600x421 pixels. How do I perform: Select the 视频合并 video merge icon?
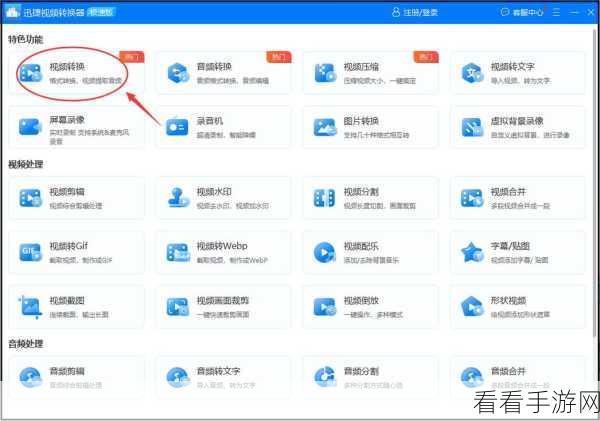tap(472, 198)
